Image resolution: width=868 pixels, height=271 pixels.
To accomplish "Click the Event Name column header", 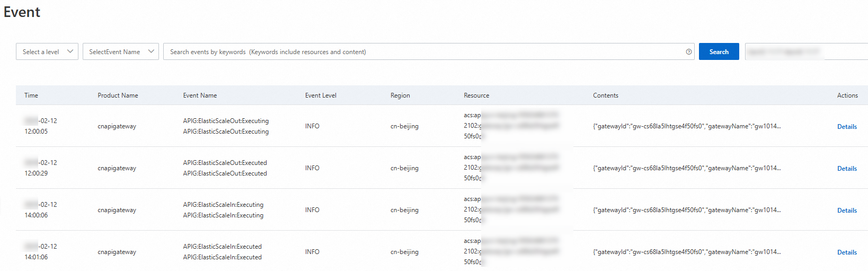I will click(x=200, y=95).
